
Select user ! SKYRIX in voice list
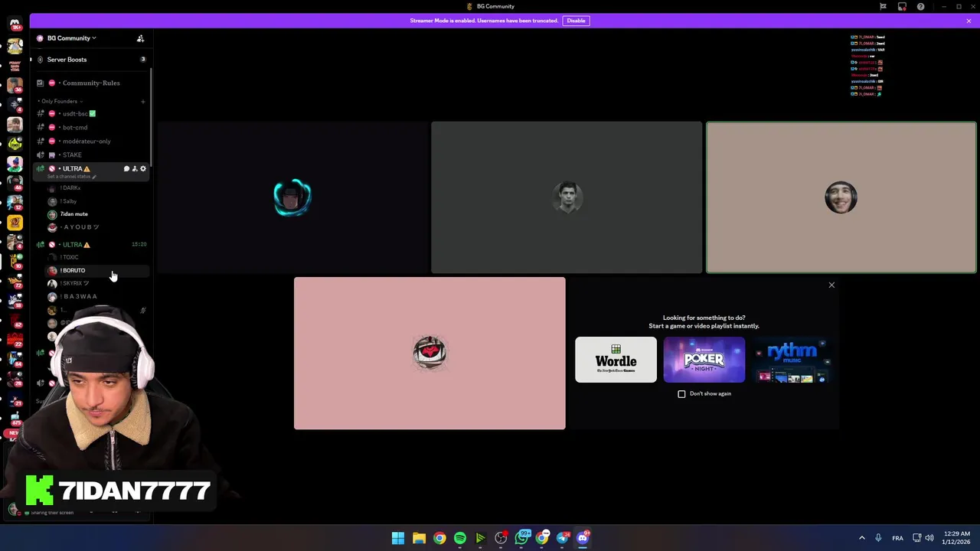pos(73,284)
